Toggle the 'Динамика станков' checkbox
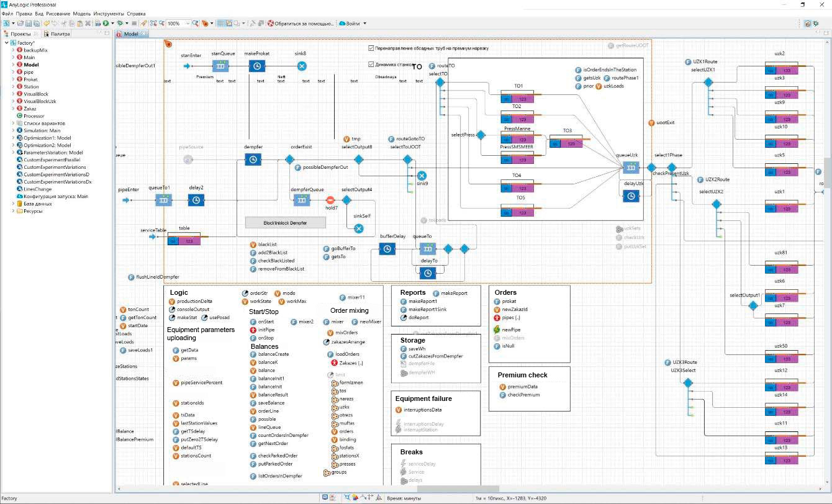 click(x=371, y=64)
